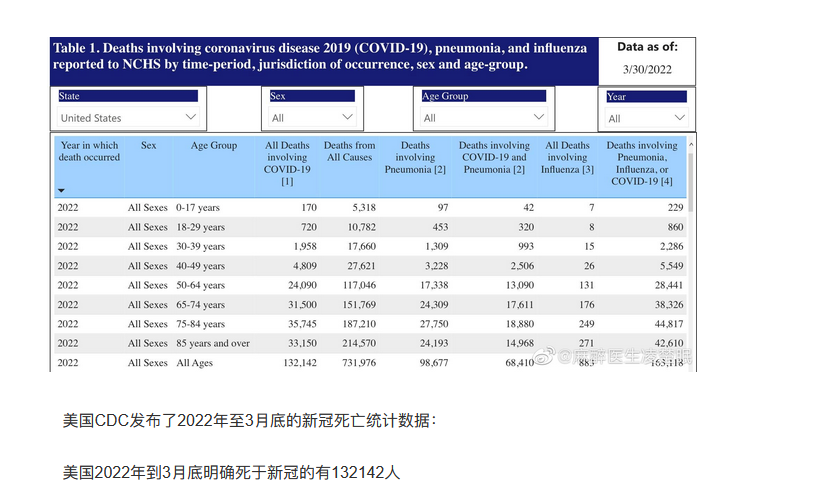Click All Deaths involving Influenza header

point(568,157)
